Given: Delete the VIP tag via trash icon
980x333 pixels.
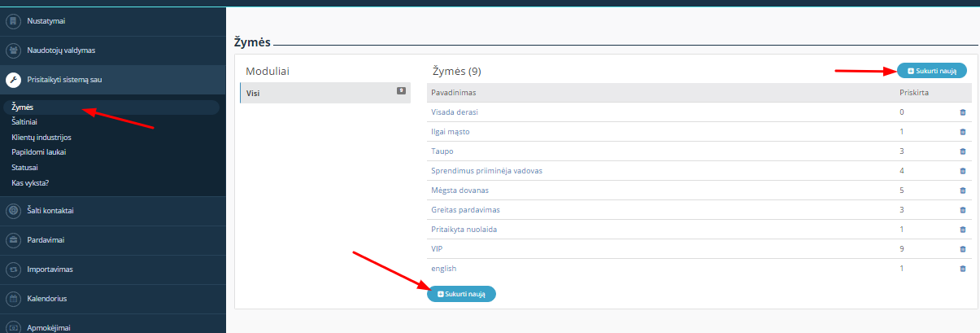Looking at the screenshot, I should pyautogui.click(x=963, y=249).
